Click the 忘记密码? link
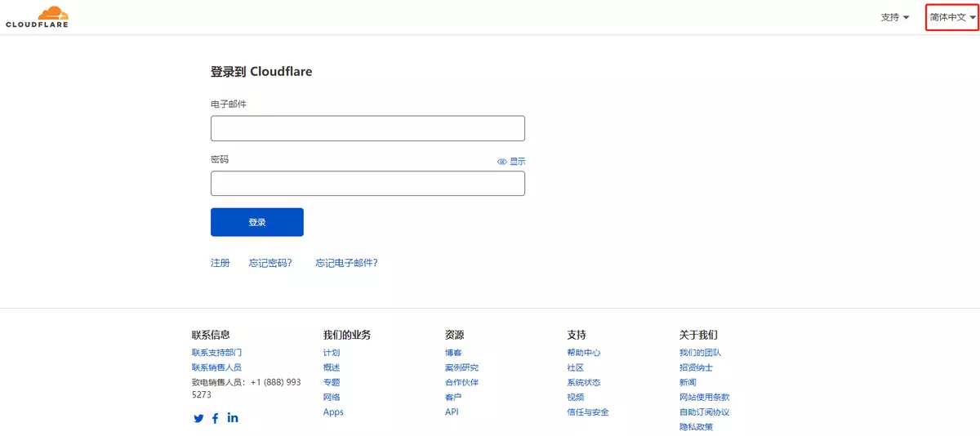The image size is (980, 436). [270, 263]
